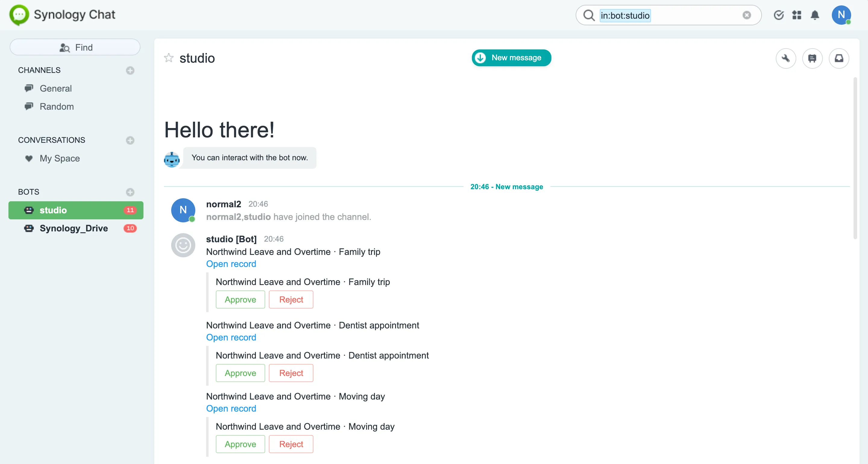Add a new conversation with plus icon
Viewport: 868px width, 464px height.
click(x=130, y=140)
